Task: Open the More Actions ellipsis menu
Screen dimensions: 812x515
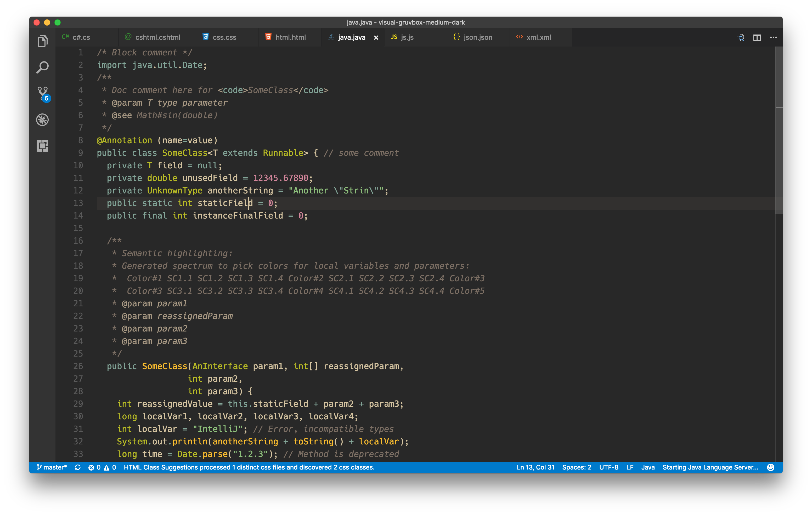Action: click(x=773, y=37)
